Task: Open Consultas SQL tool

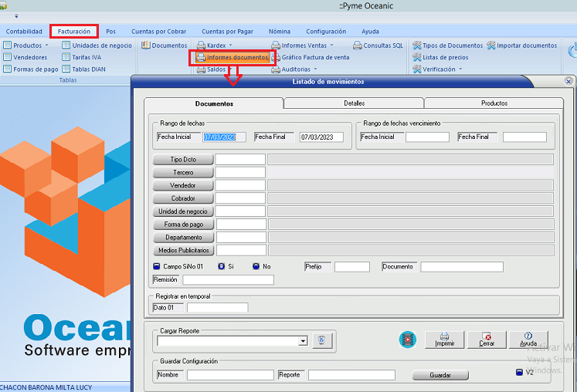Action: click(x=378, y=46)
